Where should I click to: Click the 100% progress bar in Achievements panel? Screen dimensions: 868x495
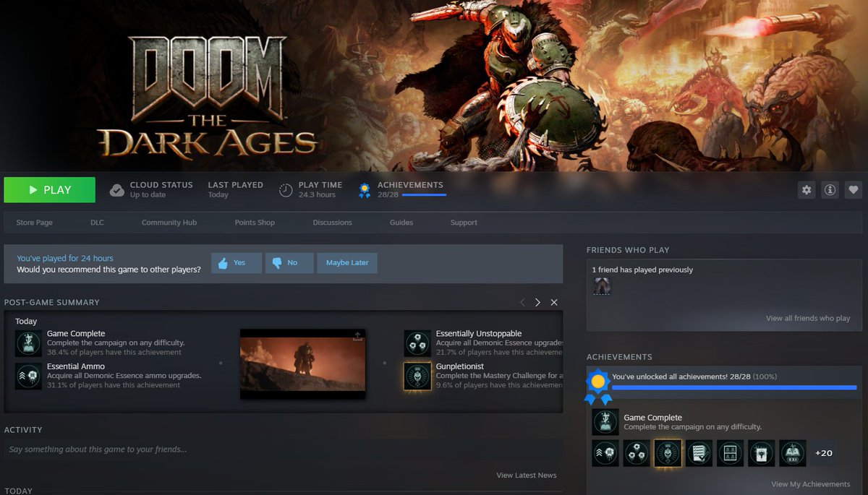[x=734, y=387]
